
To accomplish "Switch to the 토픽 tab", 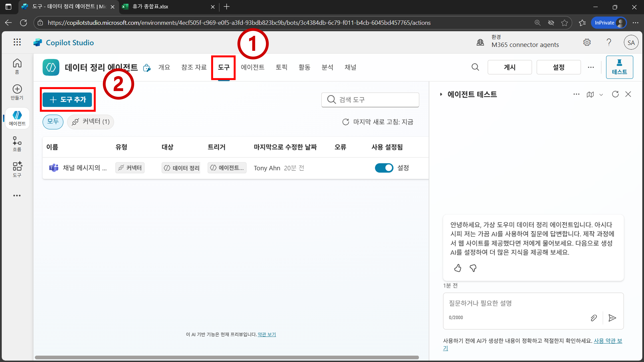I will (281, 67).
